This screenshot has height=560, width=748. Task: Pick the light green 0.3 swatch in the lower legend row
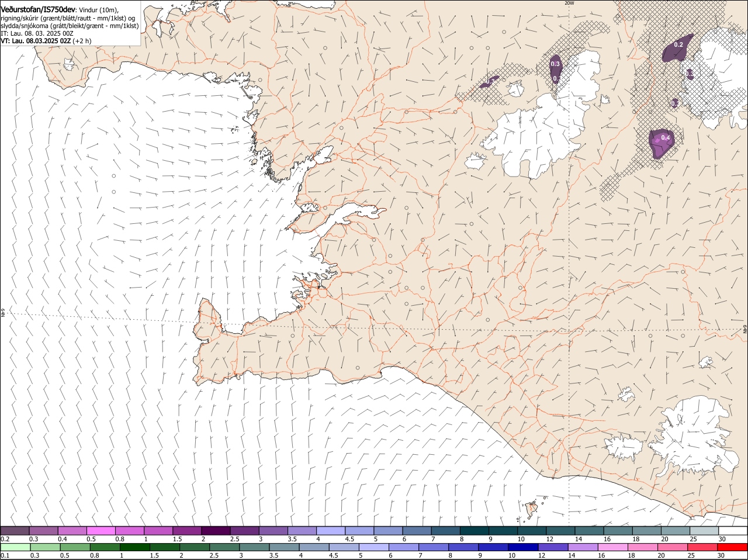click(45, 547)
